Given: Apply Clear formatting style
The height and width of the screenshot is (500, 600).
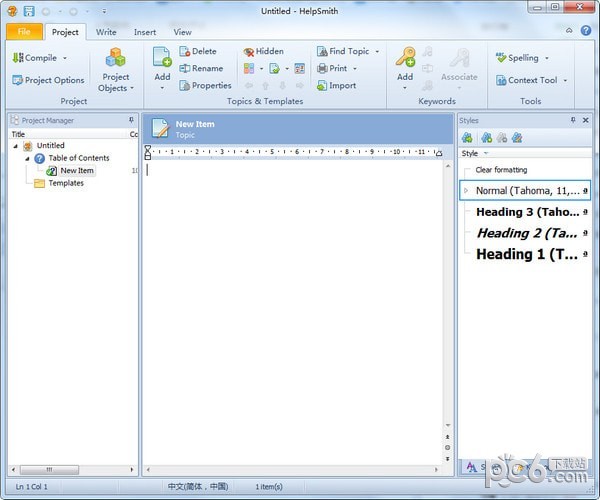Looking at the screenshot, I should pyautogui.click(x=501, y=170).
